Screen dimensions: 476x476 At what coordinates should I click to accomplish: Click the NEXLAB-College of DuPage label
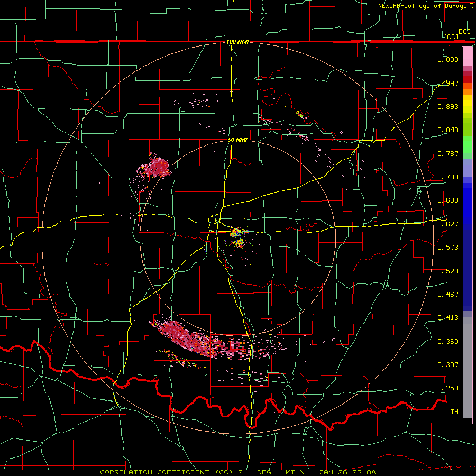425,6
